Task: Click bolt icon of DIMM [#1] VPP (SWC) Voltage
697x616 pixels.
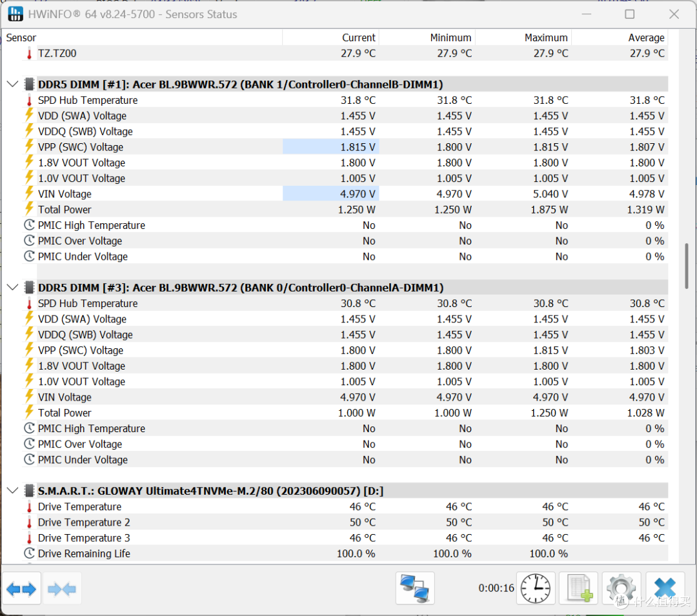Action: 29,146
